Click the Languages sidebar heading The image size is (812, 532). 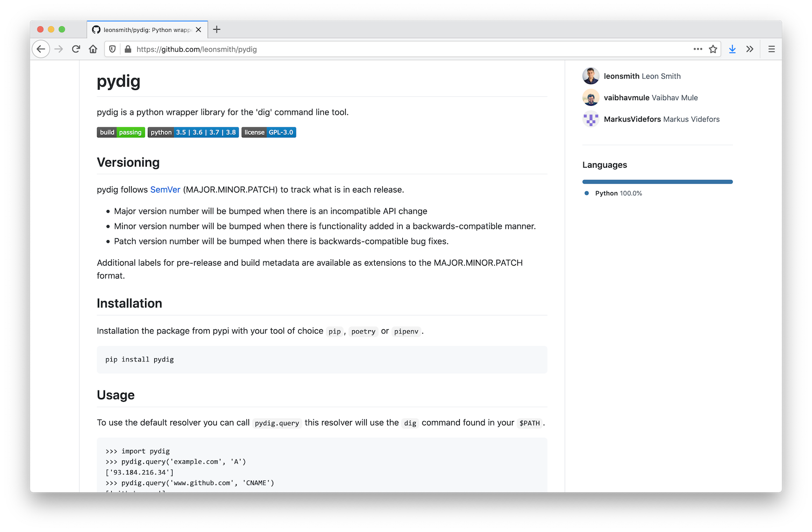(604, 165)
